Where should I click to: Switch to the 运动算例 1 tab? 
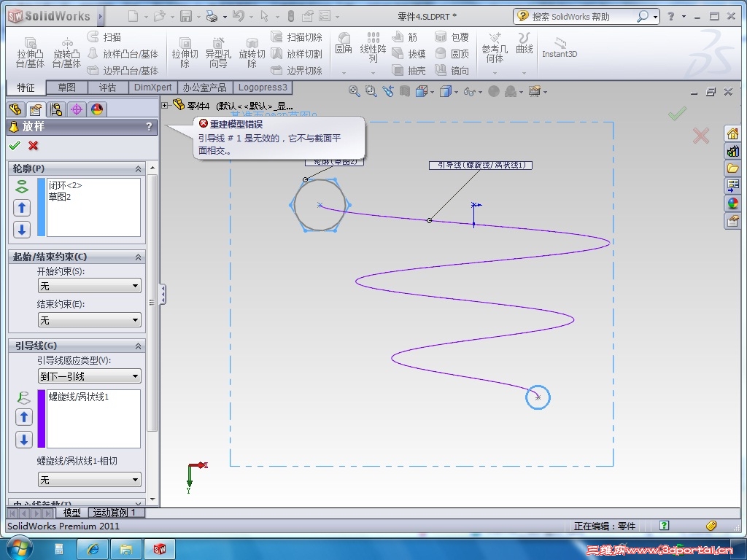coord(115,513)
